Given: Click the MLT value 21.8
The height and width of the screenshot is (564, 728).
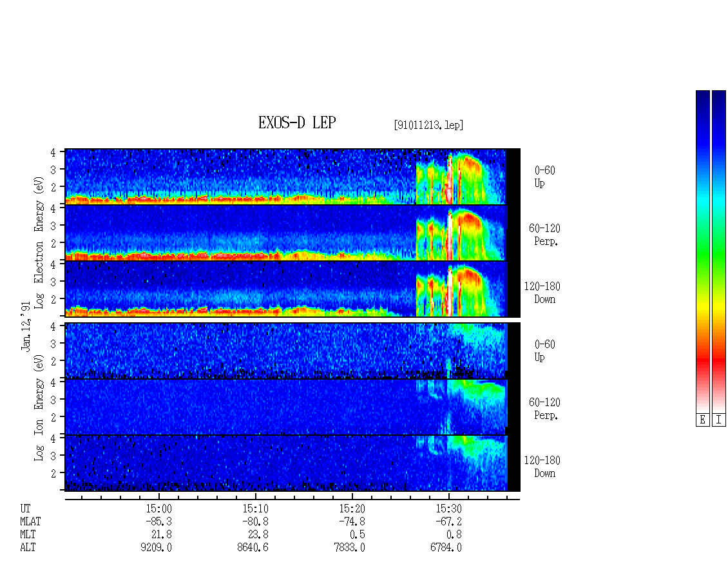Looking at the screenshot, I should point(162,535).
